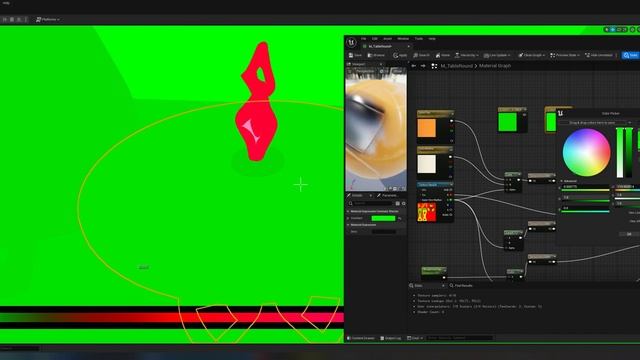Open the Clean Graph dropdown
Image resolution: width=640 pixels, height=360 pixels.
[x=531, y=55]
